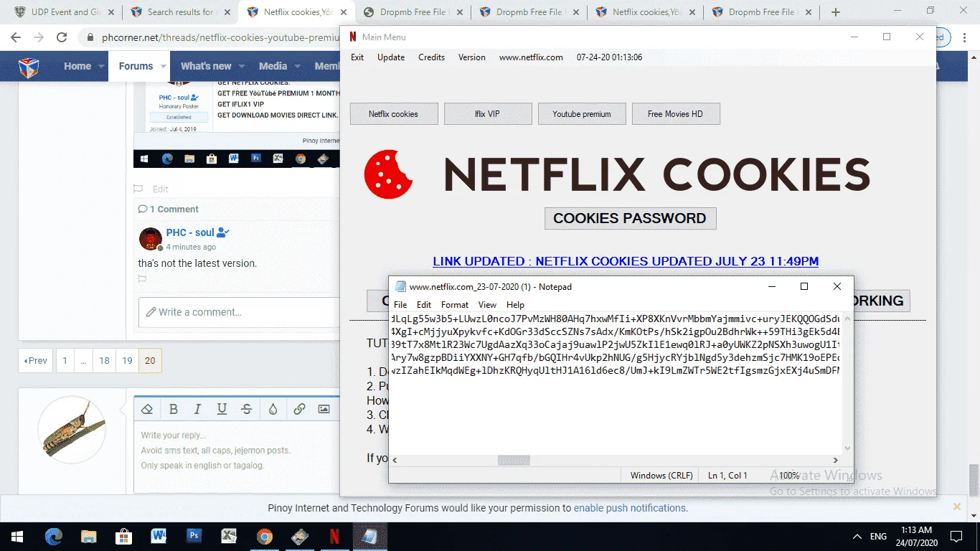Screen dimensions: 980x551
Task: Click Notepad horizontal scrollbar right arrow
Action: tap(835, 460)
